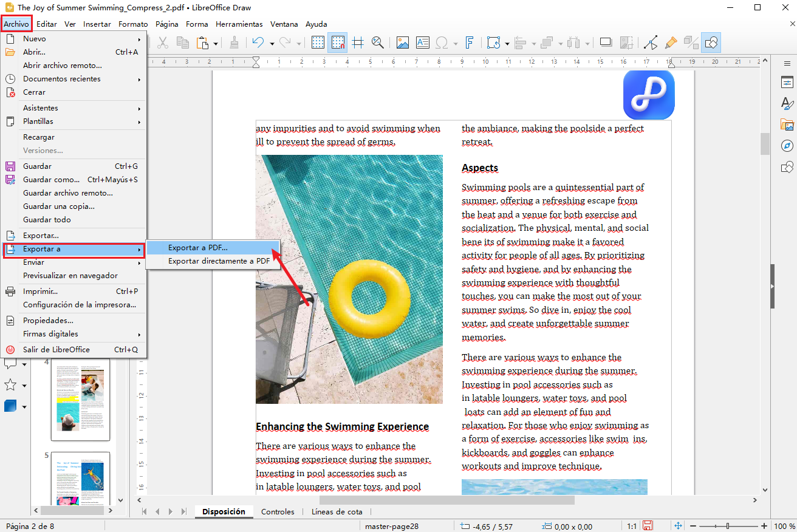Insert a text box from toolbar

pyautogui.click(x=422, y=43)
